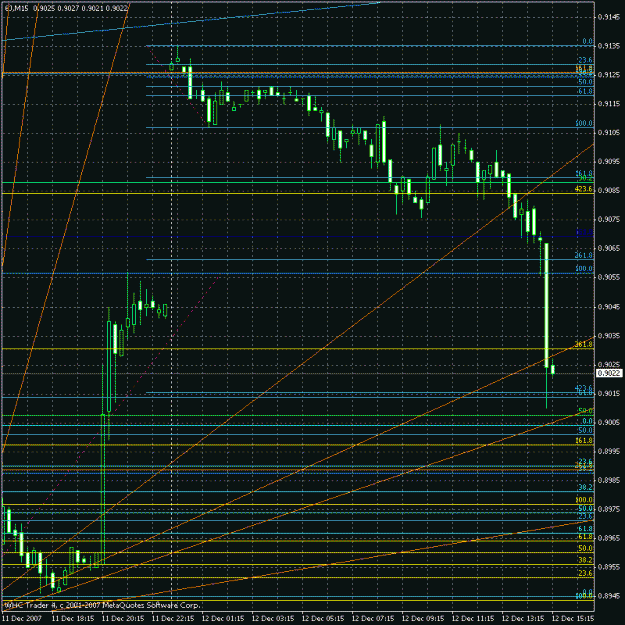Click the yellow 100.0 label near 0.8975
This screenshot has width=625, height=625.
pyautogui.click(x=584, y=500)
